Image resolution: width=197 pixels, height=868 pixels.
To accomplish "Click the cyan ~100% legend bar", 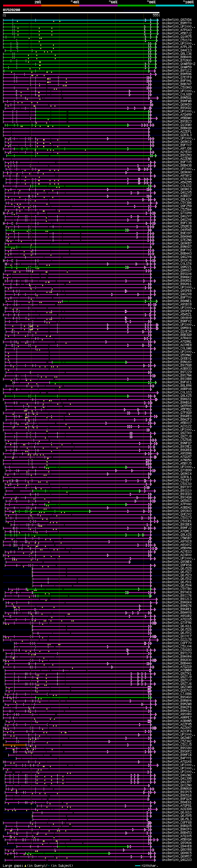I will point(175,6).
